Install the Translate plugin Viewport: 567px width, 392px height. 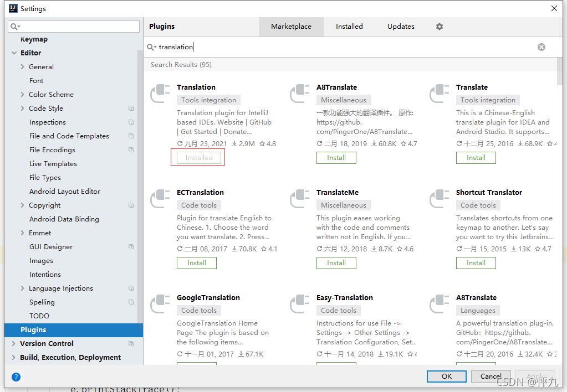[476, 158]
